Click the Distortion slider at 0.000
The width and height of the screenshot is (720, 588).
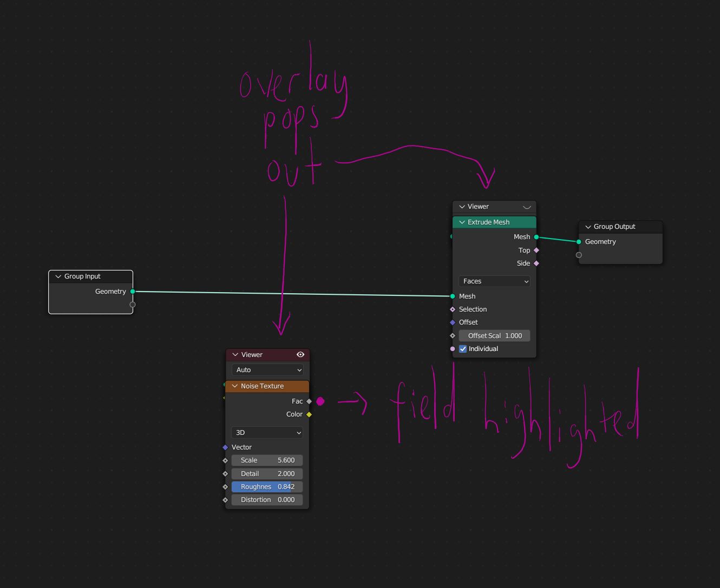[267, 500]
